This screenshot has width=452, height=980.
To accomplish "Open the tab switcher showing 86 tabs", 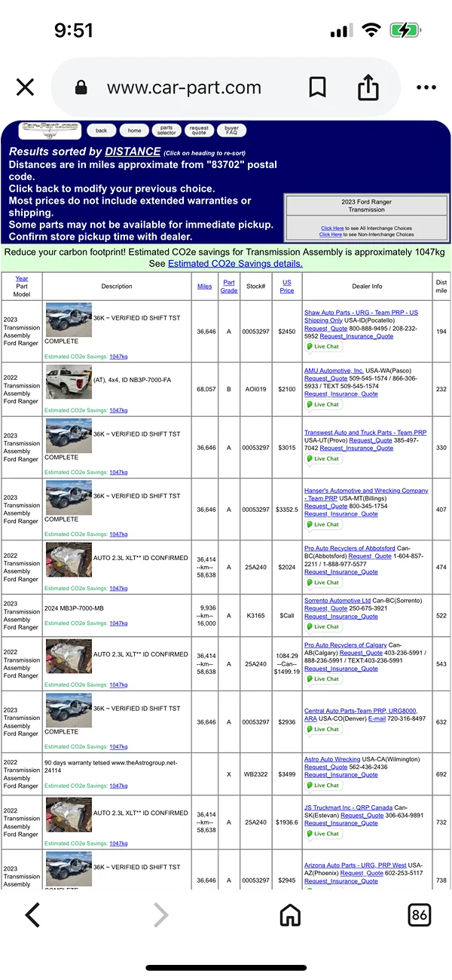I will tap(420, 915).
